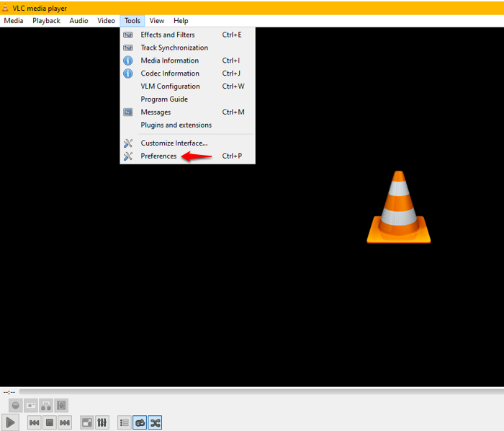The width and height of the screenshot is (504, 431).
Task: Click the playback seek slider
Action: 261,391
